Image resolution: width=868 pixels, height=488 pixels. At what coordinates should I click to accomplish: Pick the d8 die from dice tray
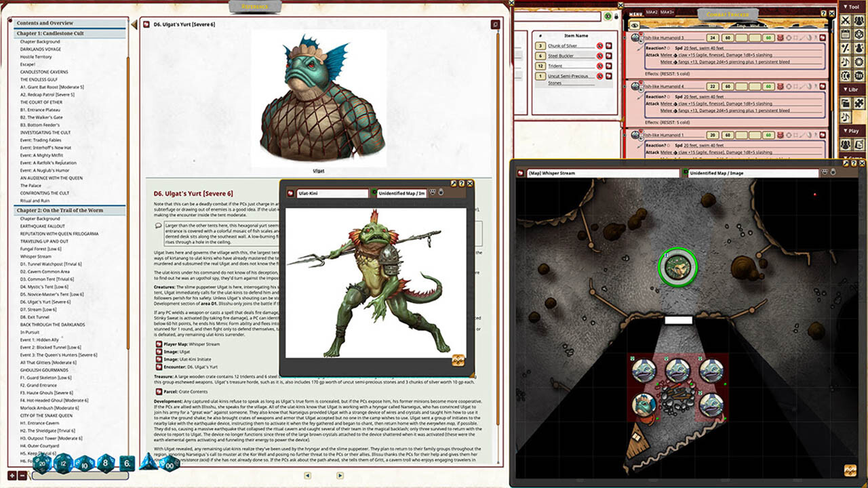coord(106,464)
